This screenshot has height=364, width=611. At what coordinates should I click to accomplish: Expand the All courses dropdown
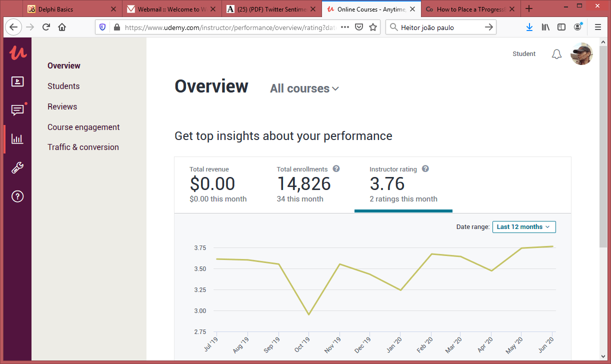pyautogui.click(x=304, y=88)
